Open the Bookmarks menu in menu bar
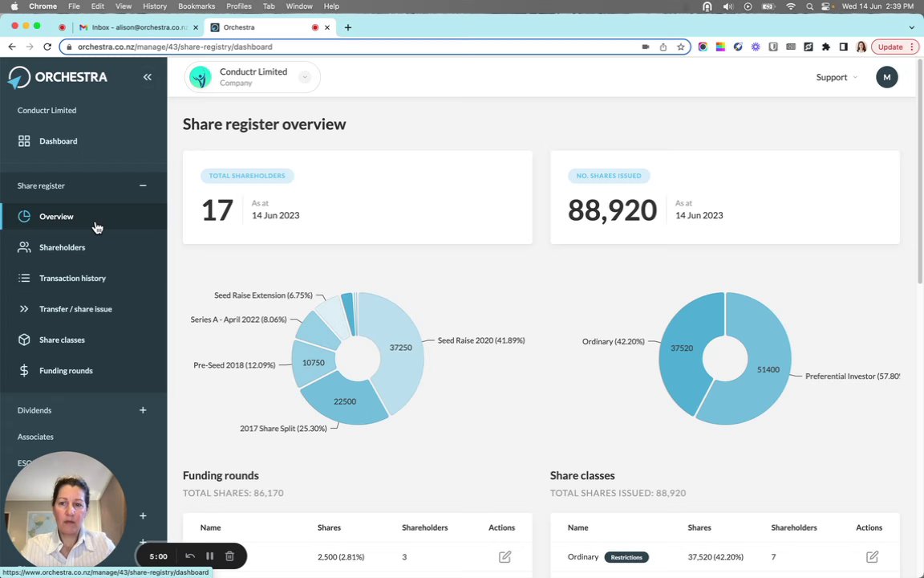Viewport: 924px width, 578px height. (x=197, y=6)
